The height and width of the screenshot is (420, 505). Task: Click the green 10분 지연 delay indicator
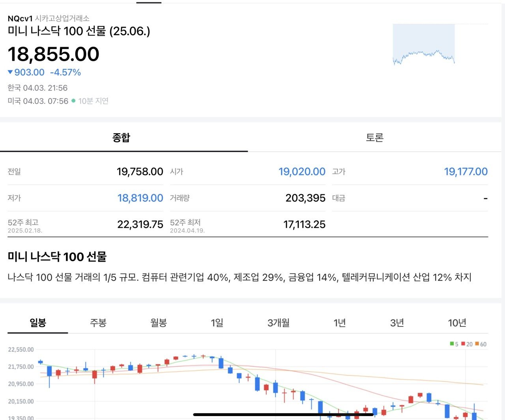coord(90,101)
